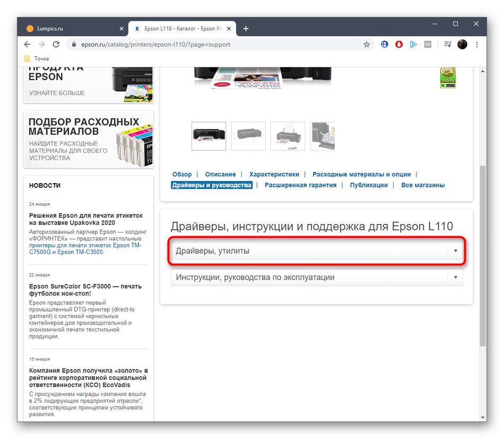Open the Last.fm scrobbler extension
The image size is (504, 439).
pyautogui.click(x=428, y=45)
